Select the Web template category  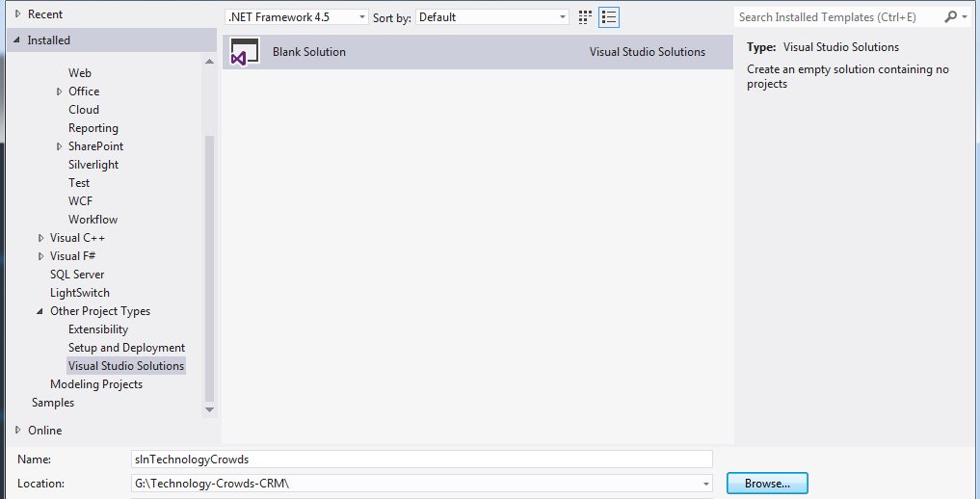click(x=80, y=73)
